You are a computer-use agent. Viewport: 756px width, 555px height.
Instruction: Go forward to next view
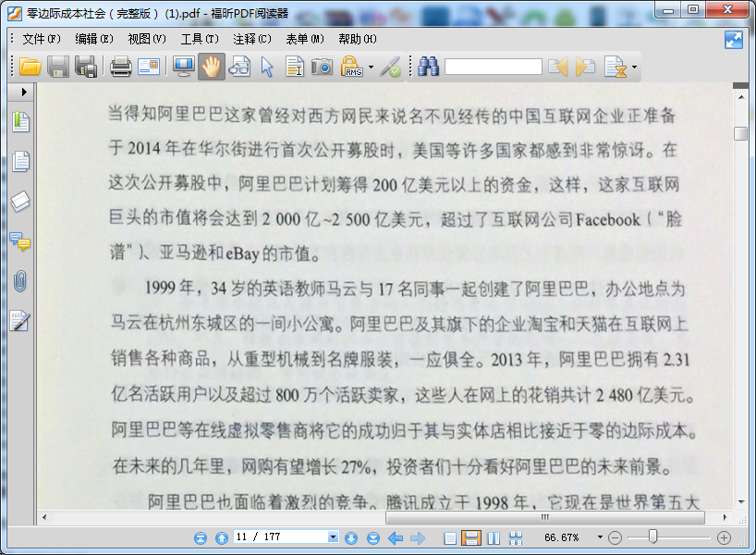pyautogui.click(x=418, y=537)
